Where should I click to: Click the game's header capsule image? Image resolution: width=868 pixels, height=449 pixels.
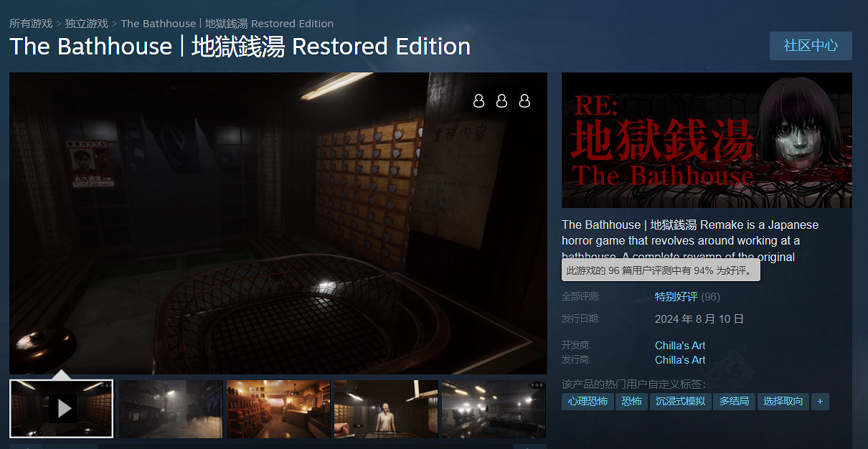(x=707, y=140)
